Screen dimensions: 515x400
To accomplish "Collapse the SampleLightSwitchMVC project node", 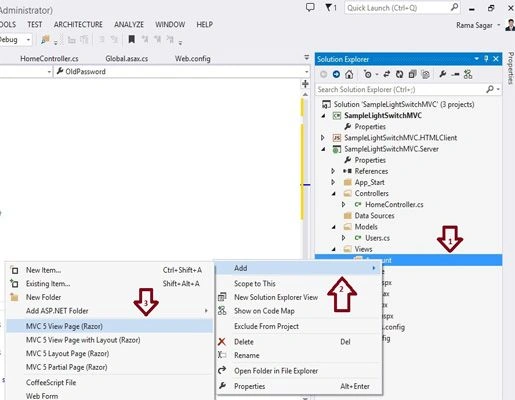I will coord(323,116).
